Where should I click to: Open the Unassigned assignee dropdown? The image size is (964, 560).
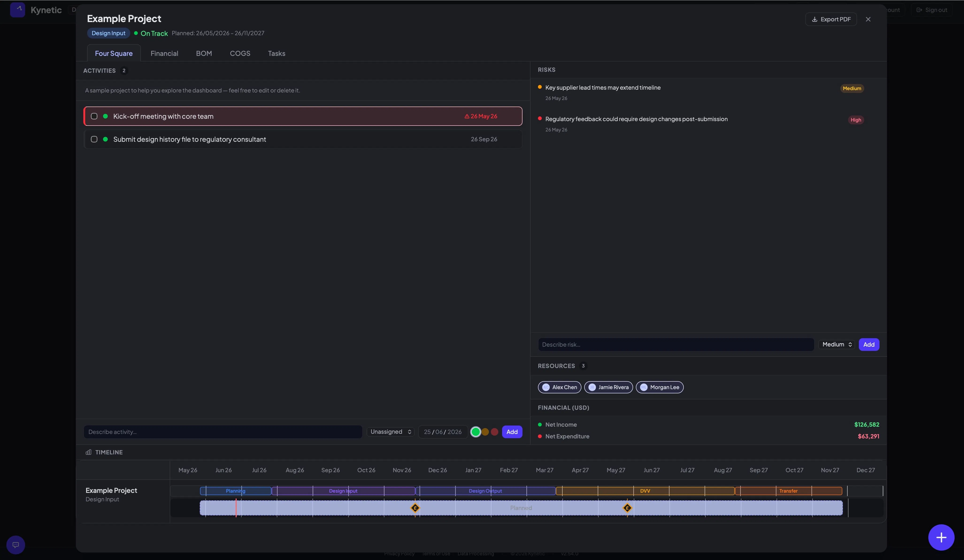[391, 432]
